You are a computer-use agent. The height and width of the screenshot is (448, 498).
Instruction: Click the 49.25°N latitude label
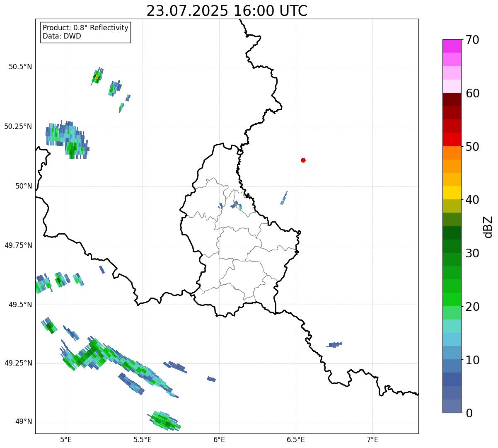pos(18,363)
